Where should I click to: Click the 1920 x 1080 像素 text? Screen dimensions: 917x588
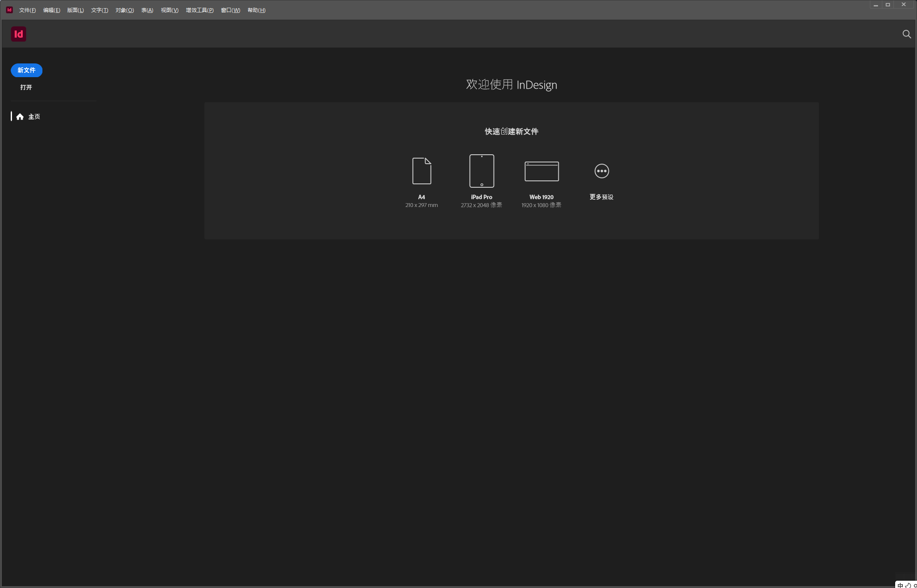[x=542, y=205]
